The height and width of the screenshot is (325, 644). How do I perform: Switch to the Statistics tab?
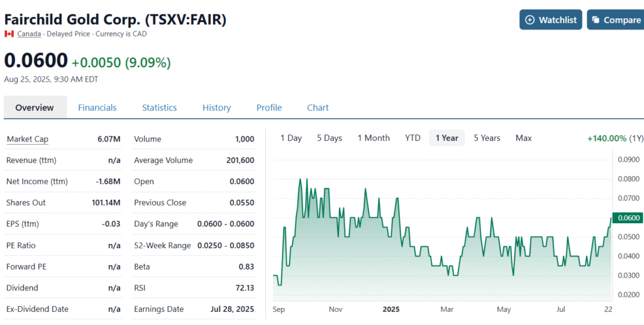point(159,107)
